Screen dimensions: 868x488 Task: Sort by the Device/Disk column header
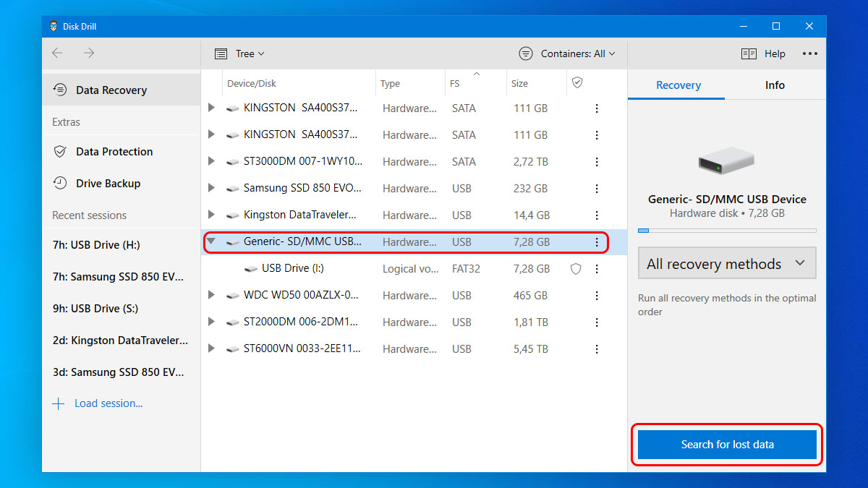click(252, 84)
